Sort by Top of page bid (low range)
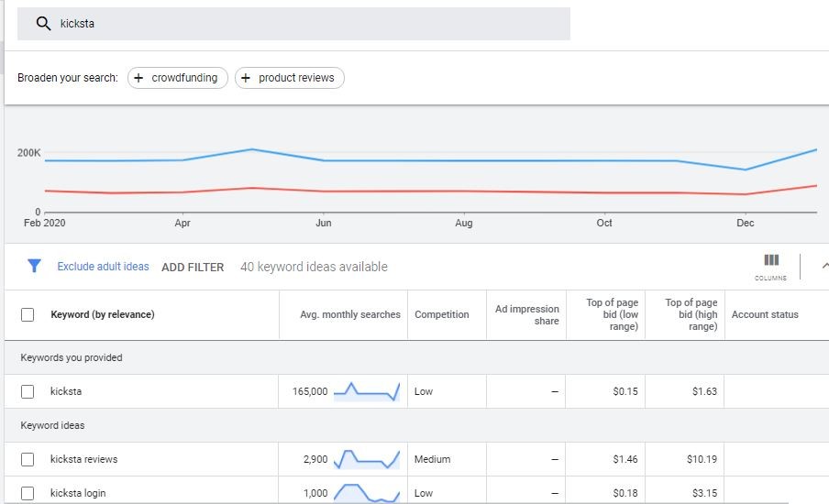Image resolution: width=829 pixels, height=504 pixels. (x=612, y=314)
